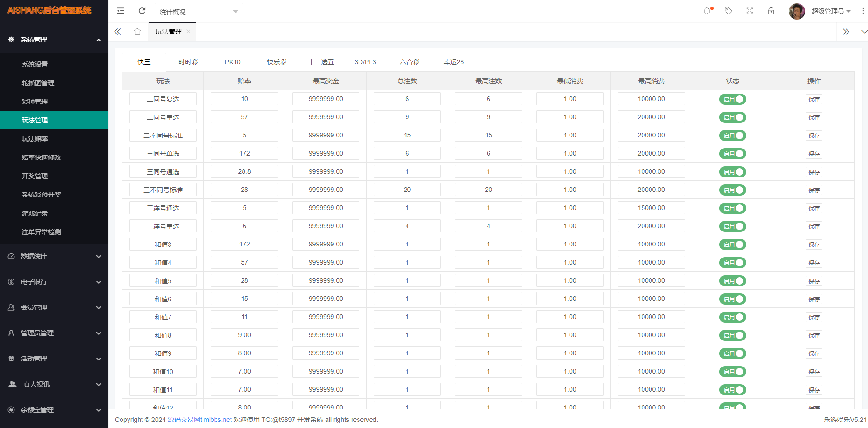Disable the 三同号通选 status switch

coord(732,172)
